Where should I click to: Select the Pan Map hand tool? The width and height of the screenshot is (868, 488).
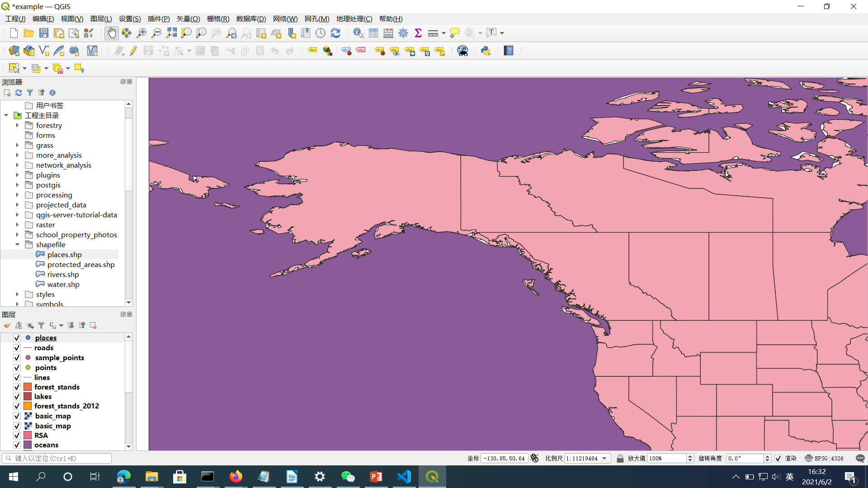tap(111, 33)
